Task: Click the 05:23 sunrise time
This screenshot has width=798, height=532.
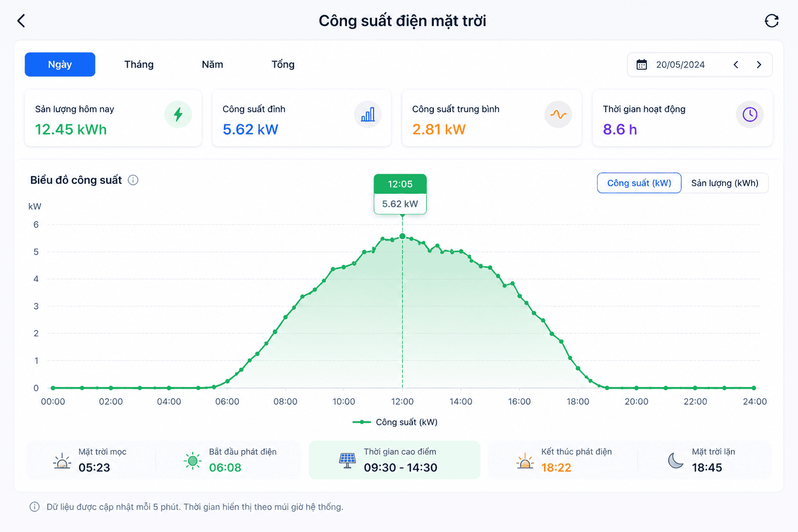Action: [94, 468]
